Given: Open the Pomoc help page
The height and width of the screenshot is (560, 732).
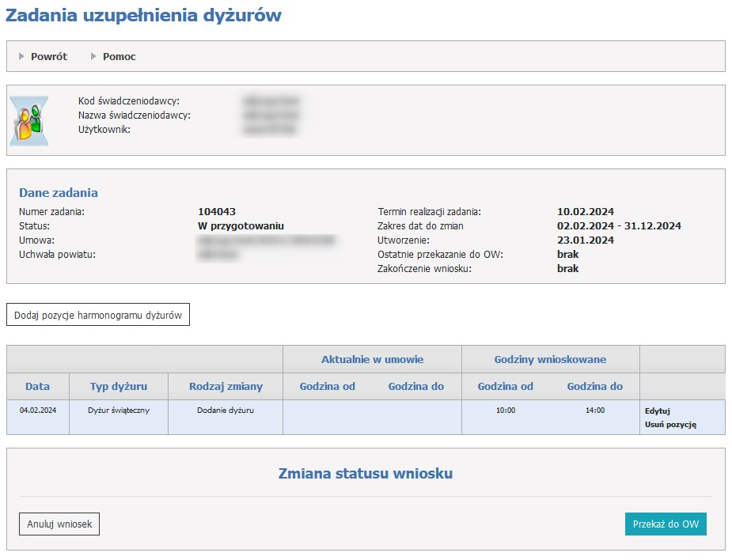Looking at the screenshot, I should click(x=119, y=56).
